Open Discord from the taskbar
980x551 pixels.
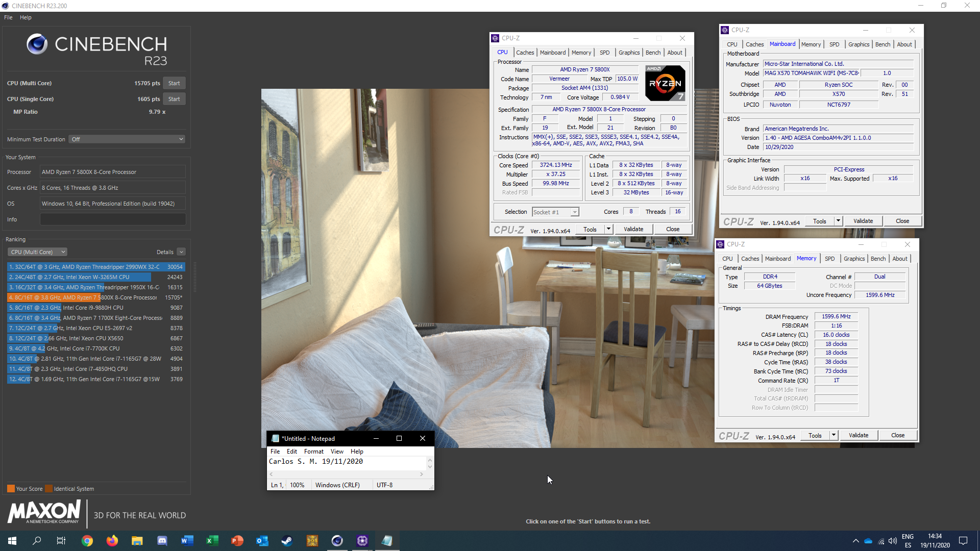pos(162,541)
